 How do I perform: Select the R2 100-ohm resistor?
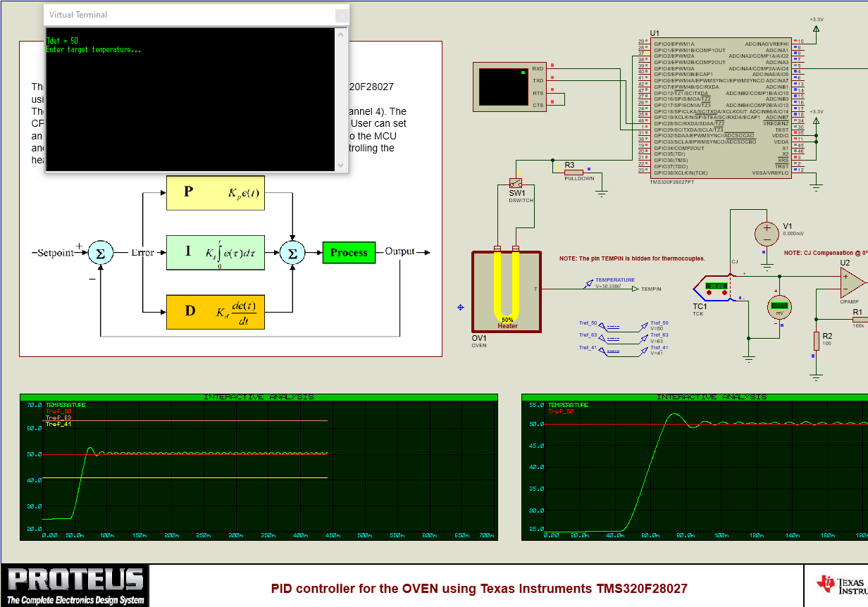click(x=816, y=341)
